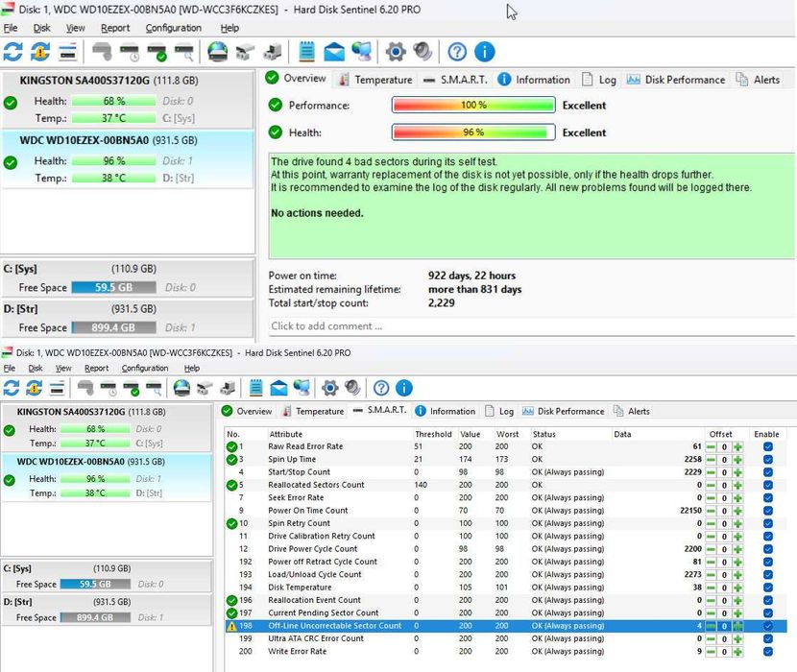Viewport: 797px width, 672px height.
Task: Increase offset with plus button for Ultra ATA CRC Error Count
Action: tap(737, 638)
